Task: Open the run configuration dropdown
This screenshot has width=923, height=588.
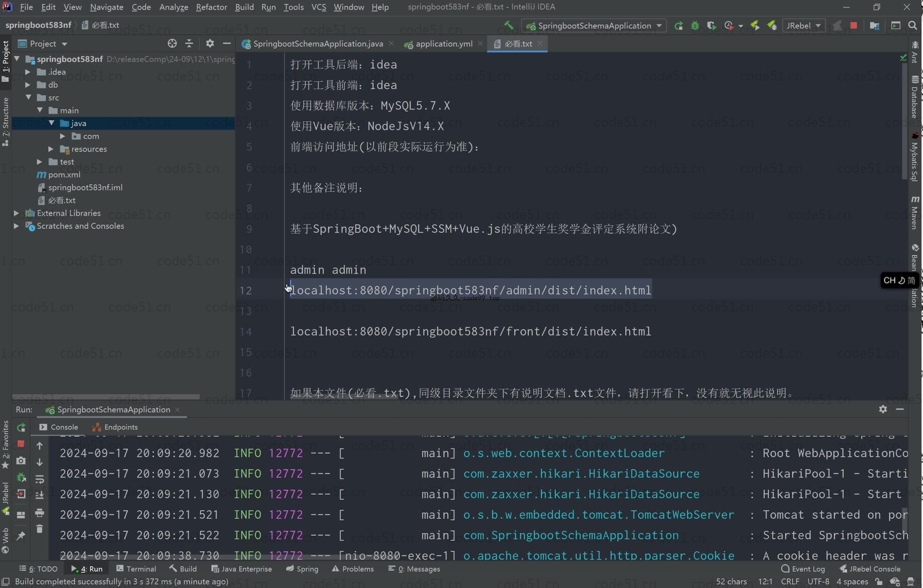Action: click(x=594, y=26)
